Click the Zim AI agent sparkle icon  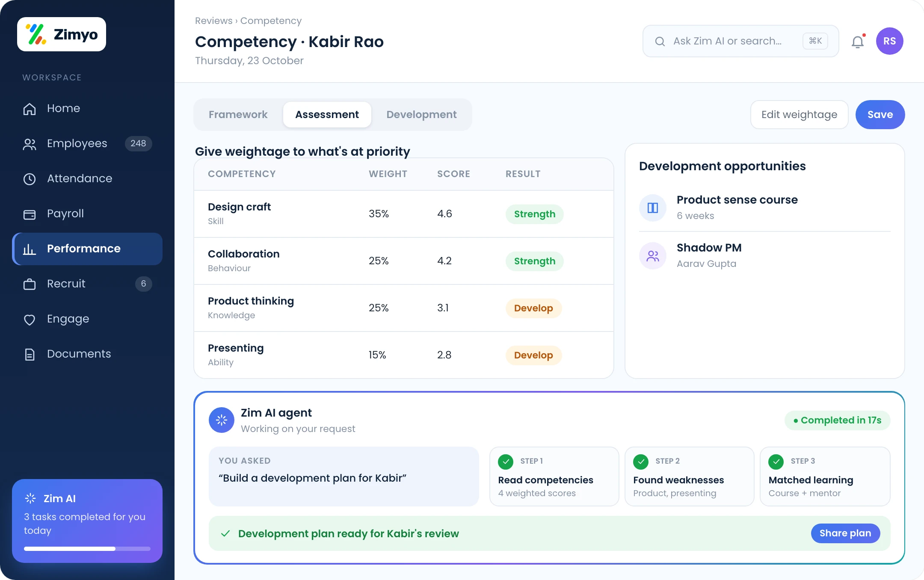click(x=222, y=420)
